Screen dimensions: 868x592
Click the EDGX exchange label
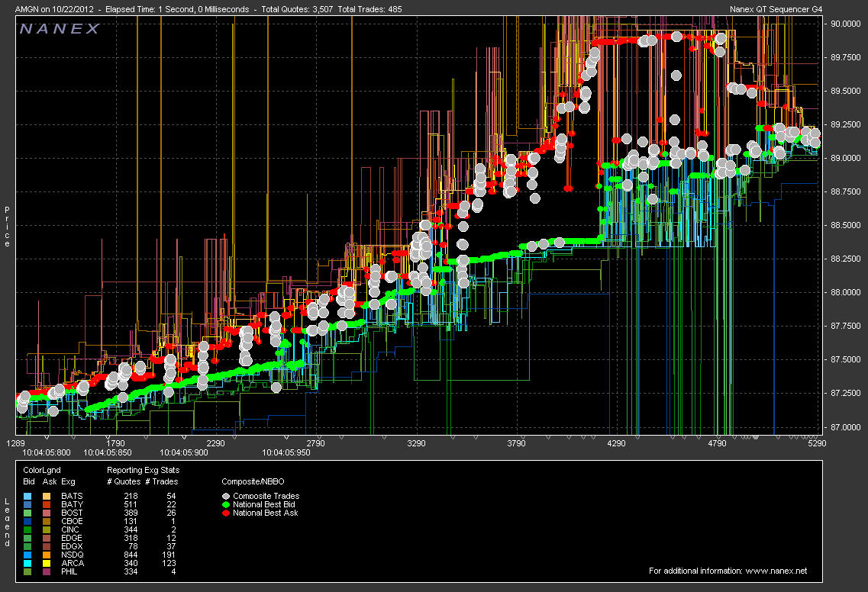tap(72, 547)
